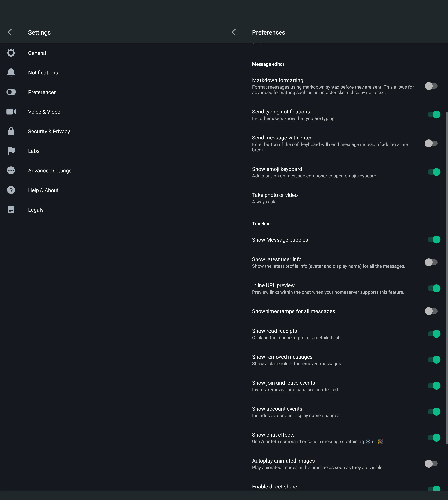Disable Show emoji keyboard switch
Image resolution: width=448 pixels, height=500 pixels.
coord(434,172)
